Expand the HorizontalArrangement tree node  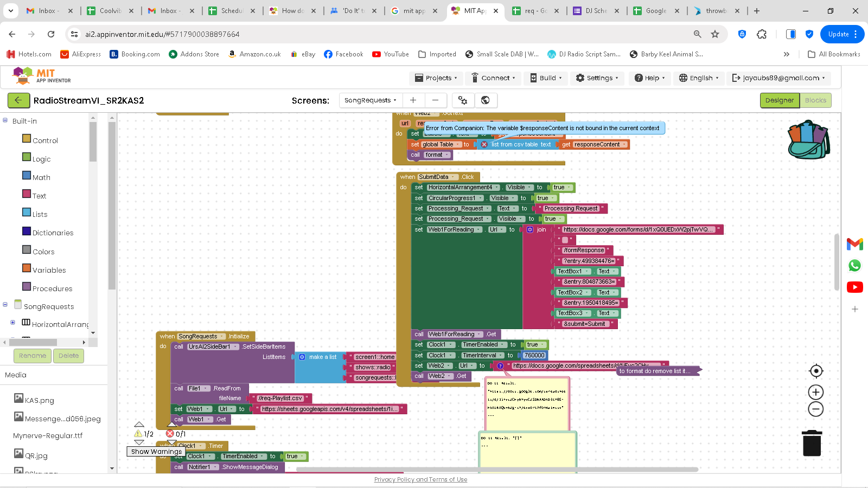pyautogui.click(x=12, y=323)
